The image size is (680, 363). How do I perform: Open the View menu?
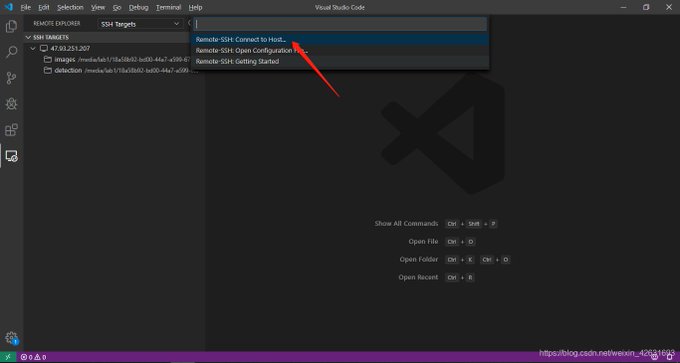pos(98,7)
